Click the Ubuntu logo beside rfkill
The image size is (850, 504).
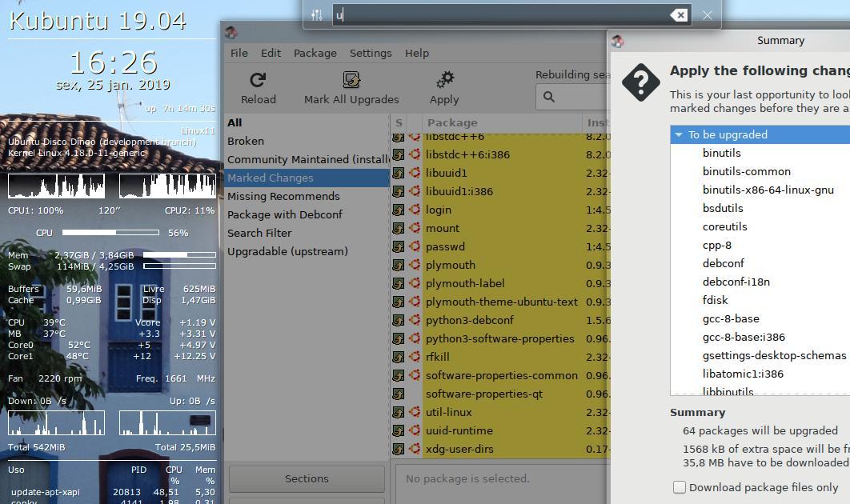415,357
